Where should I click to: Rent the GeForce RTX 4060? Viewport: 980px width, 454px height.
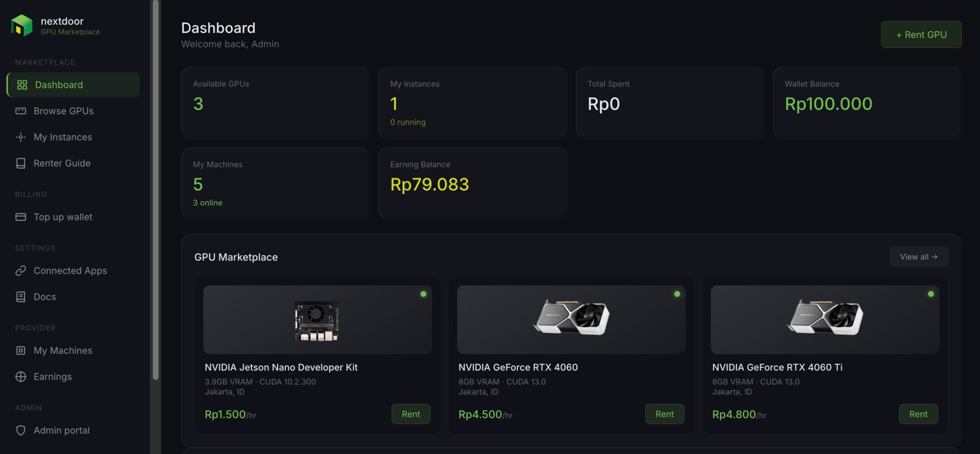(665, 414)
